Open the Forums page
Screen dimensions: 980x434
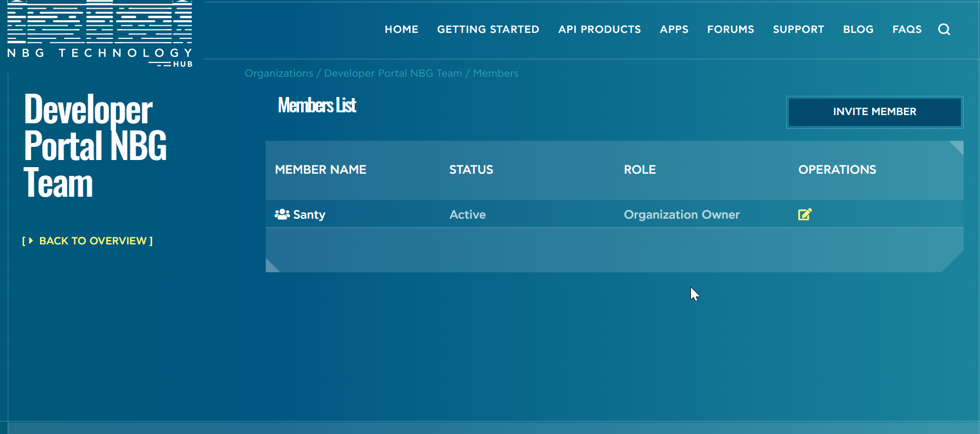point(730,30)
